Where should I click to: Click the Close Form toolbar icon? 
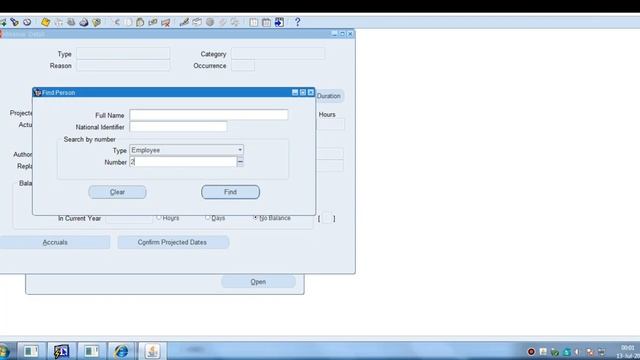coord(96,22)
